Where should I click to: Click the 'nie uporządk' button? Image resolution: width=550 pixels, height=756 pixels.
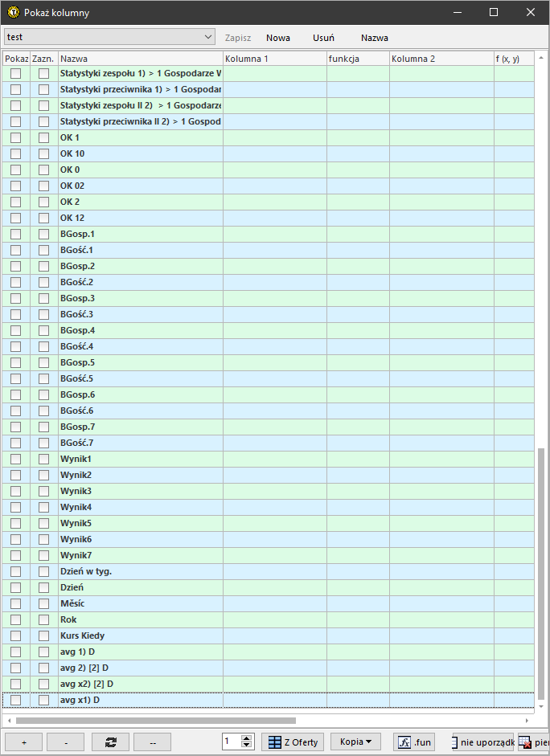482,742
